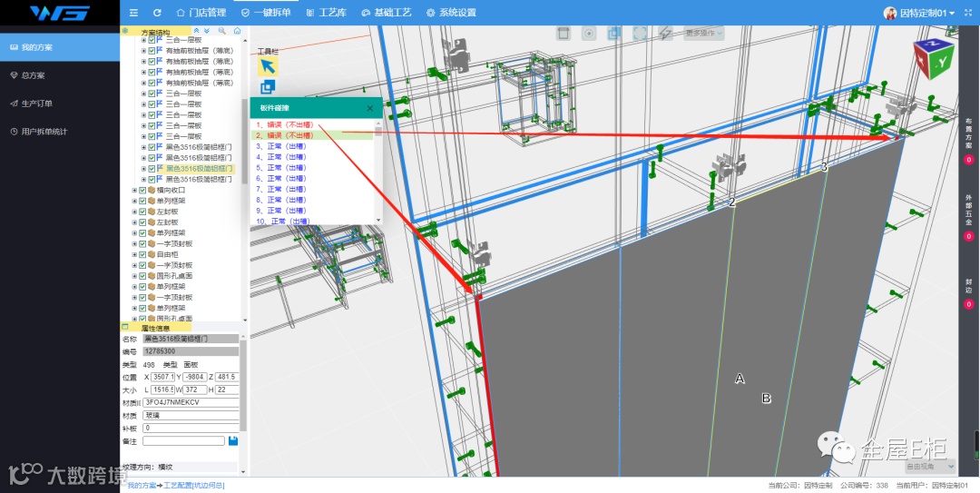Image resolution: width=980 pixels, height=493 pixels.
Task: Close the 板件碰撞 panel with X
Action: pos(370,108)
